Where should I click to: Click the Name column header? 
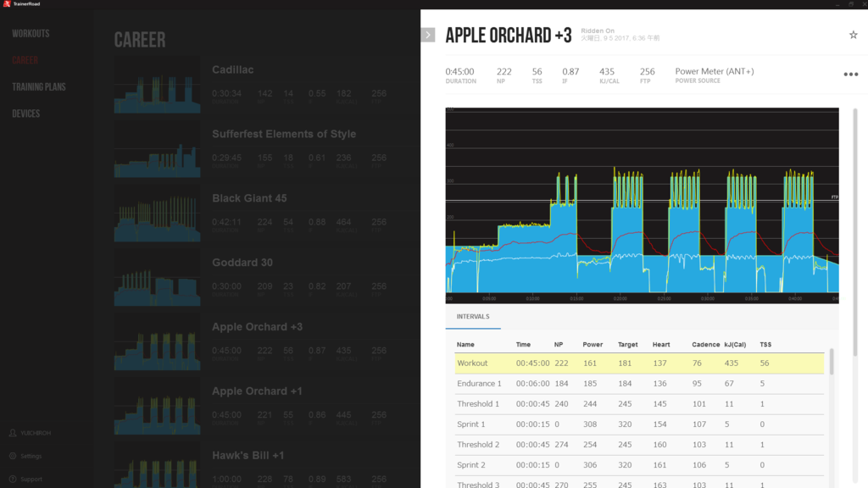tap(465, 345)
